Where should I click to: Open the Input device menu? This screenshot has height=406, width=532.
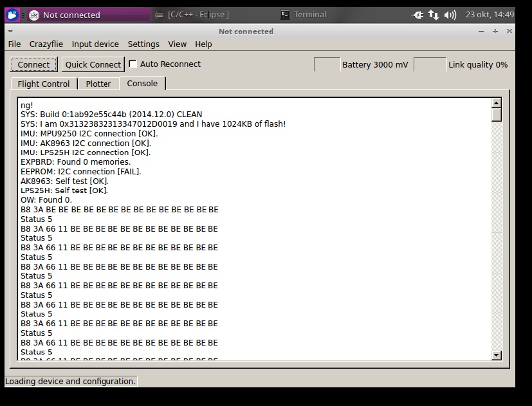[95, 44]
